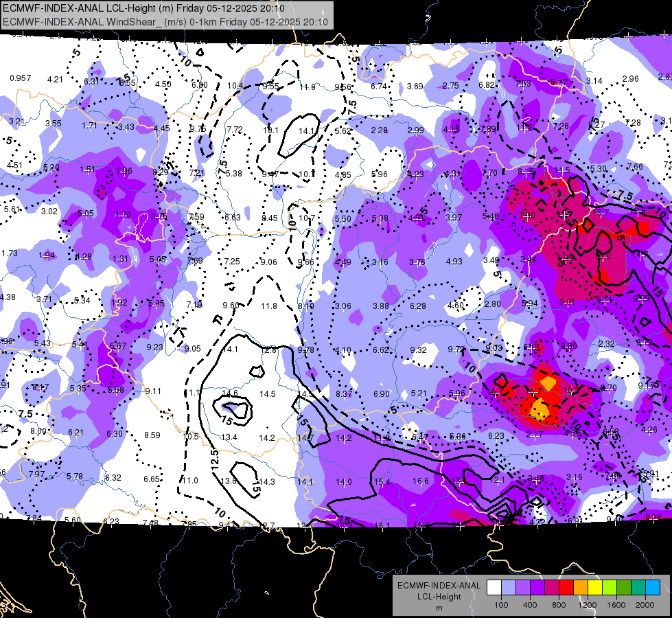Click the legend unit label m

point(439,608)
